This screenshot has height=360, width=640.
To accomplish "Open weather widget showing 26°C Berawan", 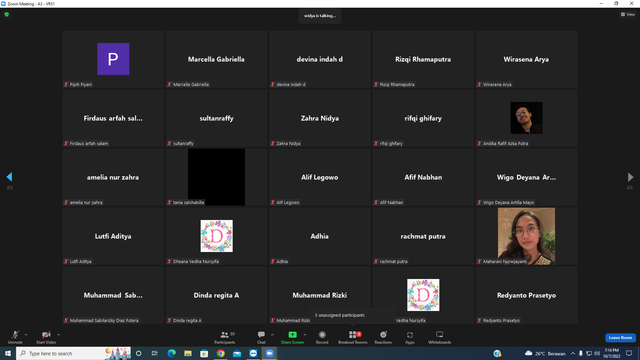I will [x=546, y=353].
